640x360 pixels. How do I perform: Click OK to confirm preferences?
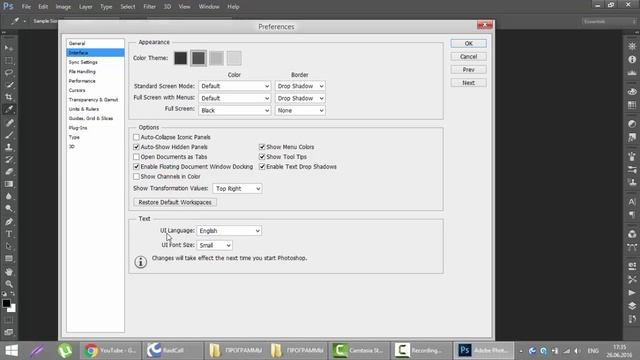pos(469,43)
